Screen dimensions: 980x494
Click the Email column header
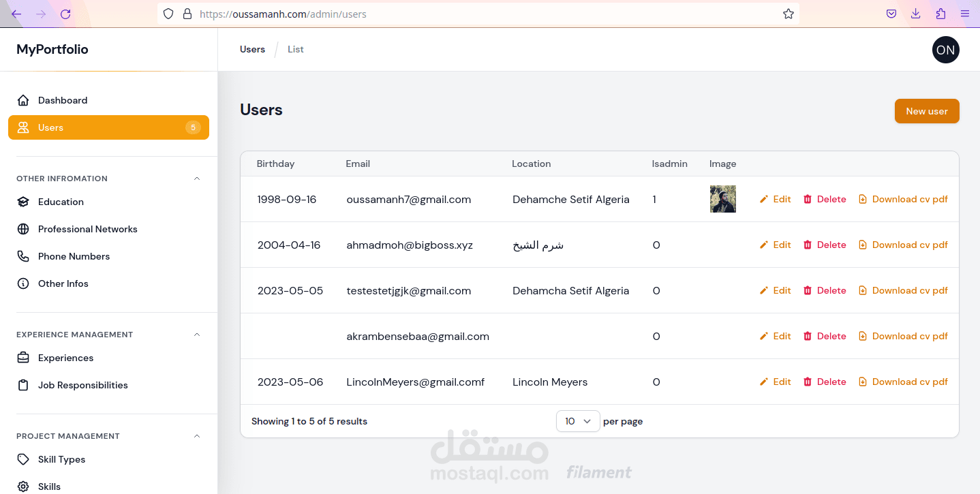pos(358,164)
